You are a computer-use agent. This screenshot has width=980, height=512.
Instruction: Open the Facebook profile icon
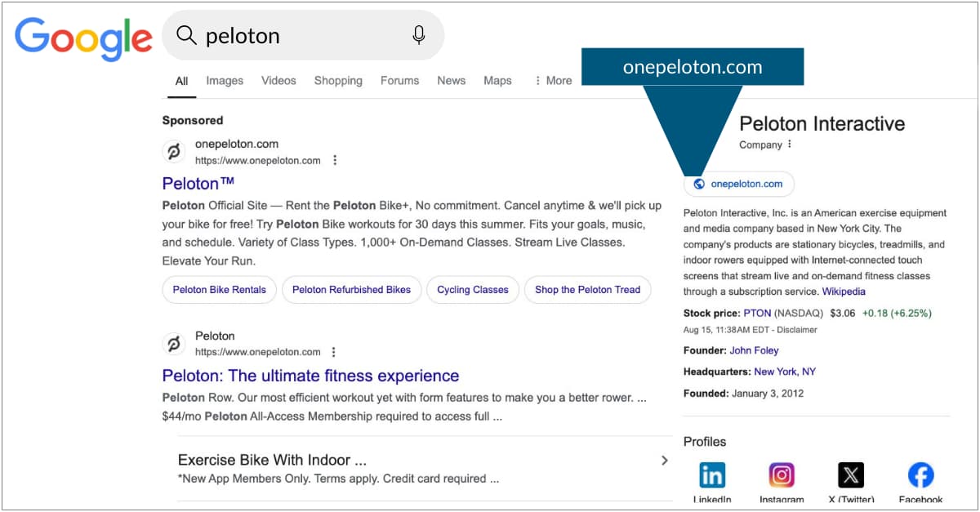click(x=920, y=475)
